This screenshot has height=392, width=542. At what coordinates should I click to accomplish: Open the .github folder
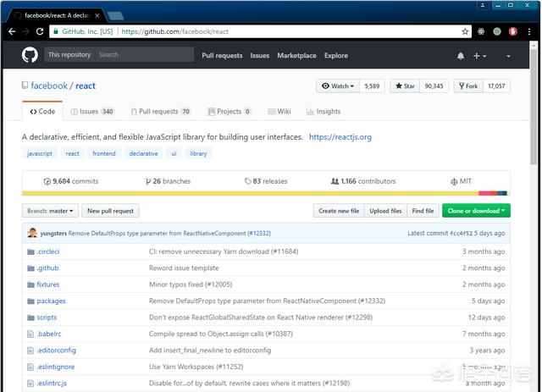[x=47, y=268]
